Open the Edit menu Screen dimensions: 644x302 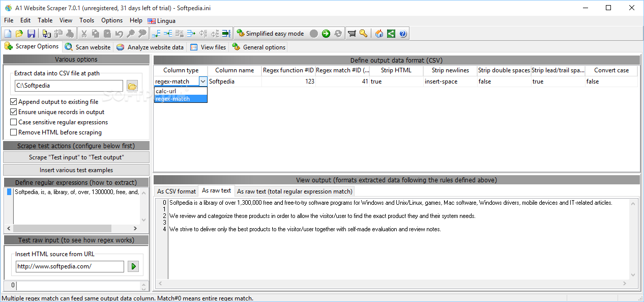pyautogui.click(x=25, y=20)
